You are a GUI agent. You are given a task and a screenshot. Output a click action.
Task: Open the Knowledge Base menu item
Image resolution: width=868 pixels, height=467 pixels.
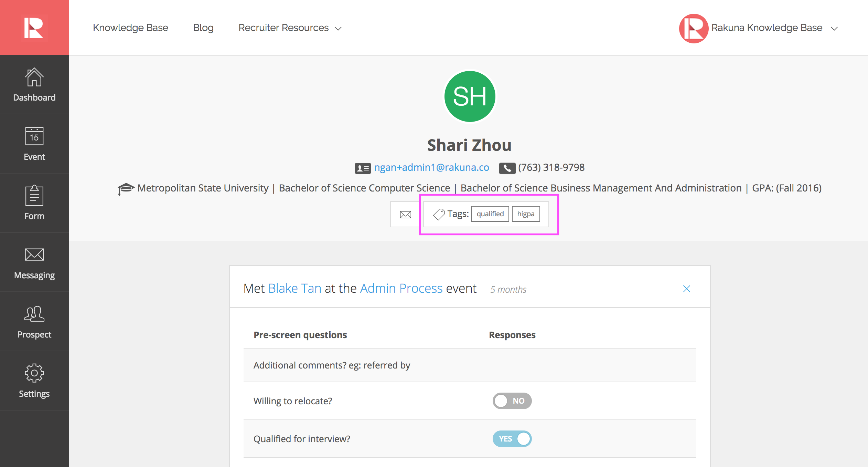pos(130,28)
